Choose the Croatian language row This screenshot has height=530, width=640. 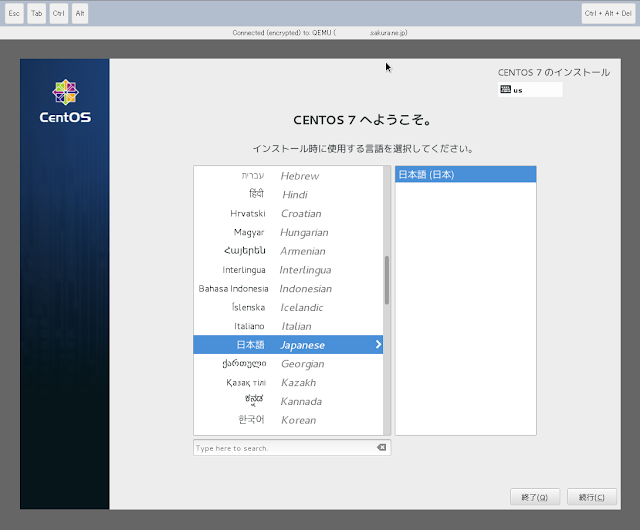pos(288,214)
